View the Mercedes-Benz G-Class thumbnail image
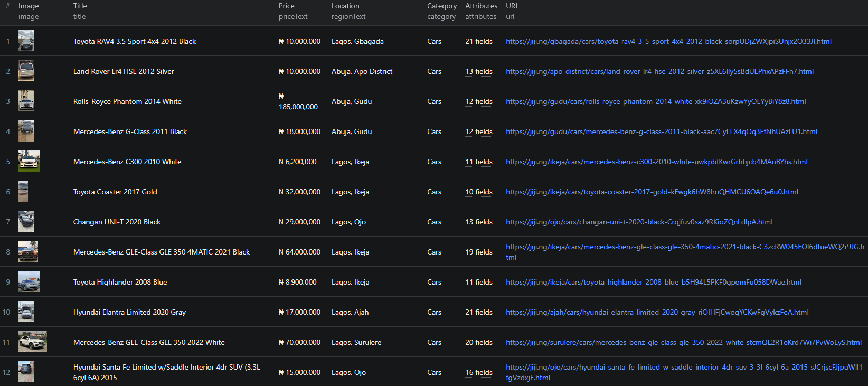The image size is (868, 386). coord(26,131)
